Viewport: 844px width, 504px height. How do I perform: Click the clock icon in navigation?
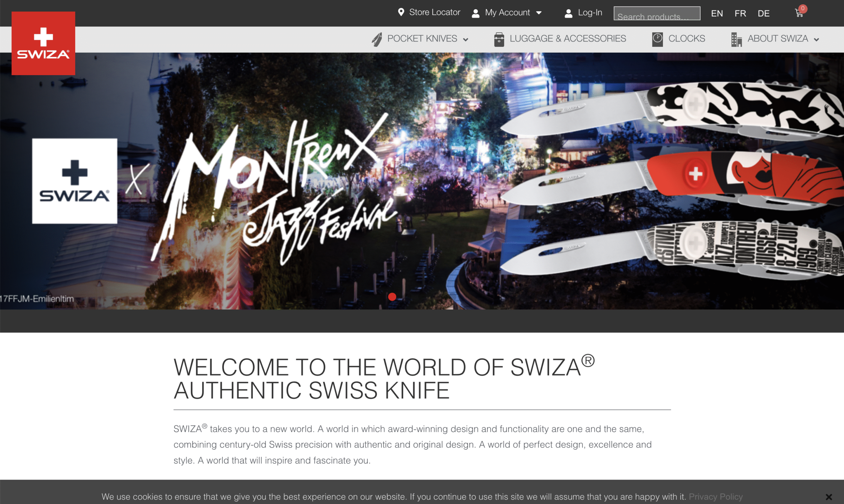657,40
